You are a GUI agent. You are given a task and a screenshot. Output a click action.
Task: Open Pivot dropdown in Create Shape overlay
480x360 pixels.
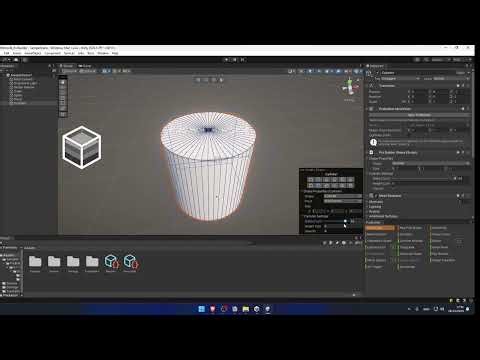click(x=343, y=201)
